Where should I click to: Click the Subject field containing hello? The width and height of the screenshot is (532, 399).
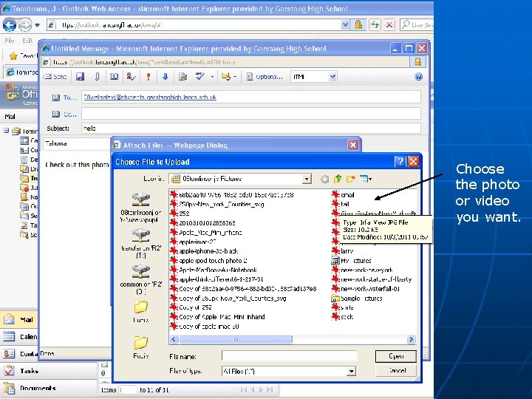[x=251, y=129]
